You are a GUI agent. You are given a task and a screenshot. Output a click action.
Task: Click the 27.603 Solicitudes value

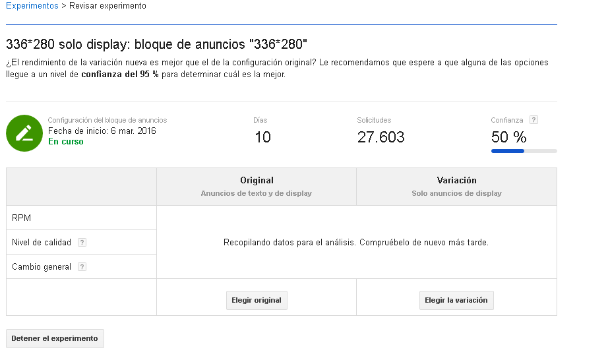(x=380, y=137)
